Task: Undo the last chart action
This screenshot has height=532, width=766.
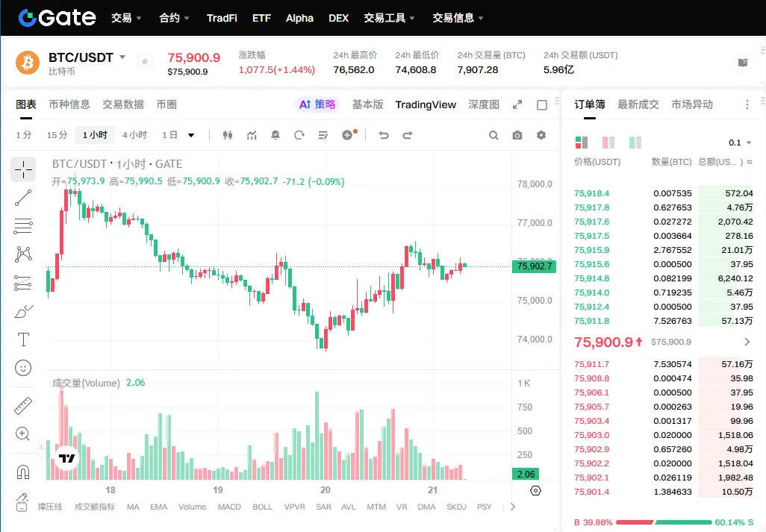Action: [384, 135]
